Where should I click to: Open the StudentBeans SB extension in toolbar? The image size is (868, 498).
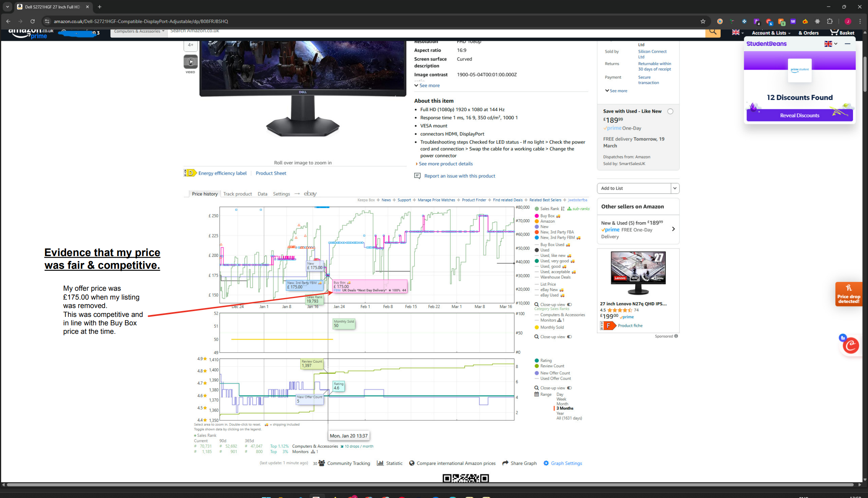click(793, 22)
